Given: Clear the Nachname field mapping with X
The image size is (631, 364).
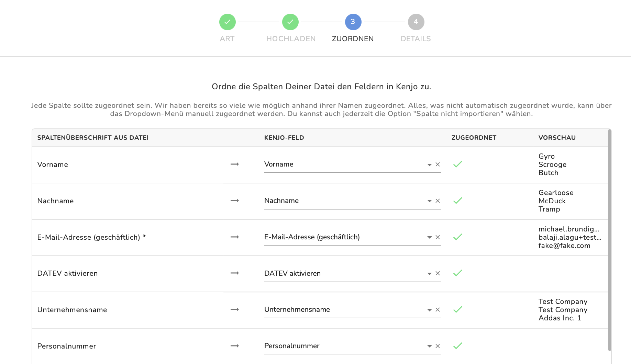Looking at the screenshot, I should pyautogui.click(x=438, y=201).
